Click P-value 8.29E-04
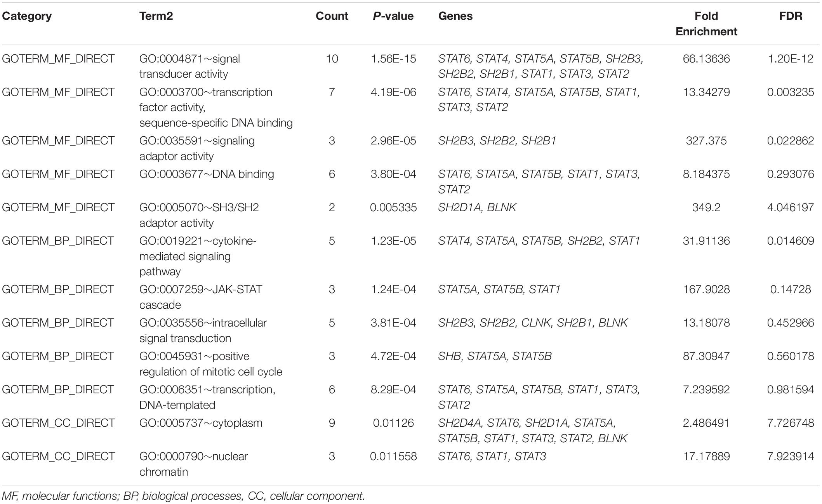Screen dimensions: 822x504 pyautogui.click(x=393, y=390)
